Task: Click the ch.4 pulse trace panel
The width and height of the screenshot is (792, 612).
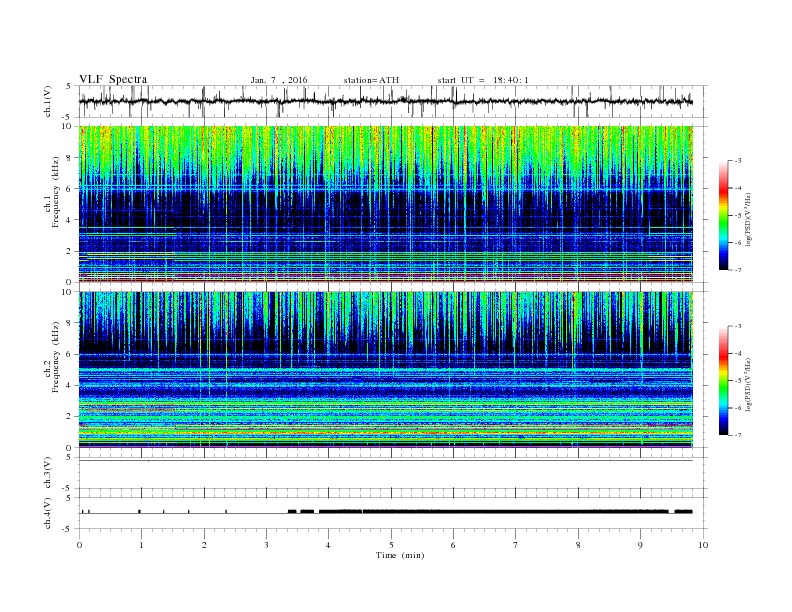Action: pos(393,513)
